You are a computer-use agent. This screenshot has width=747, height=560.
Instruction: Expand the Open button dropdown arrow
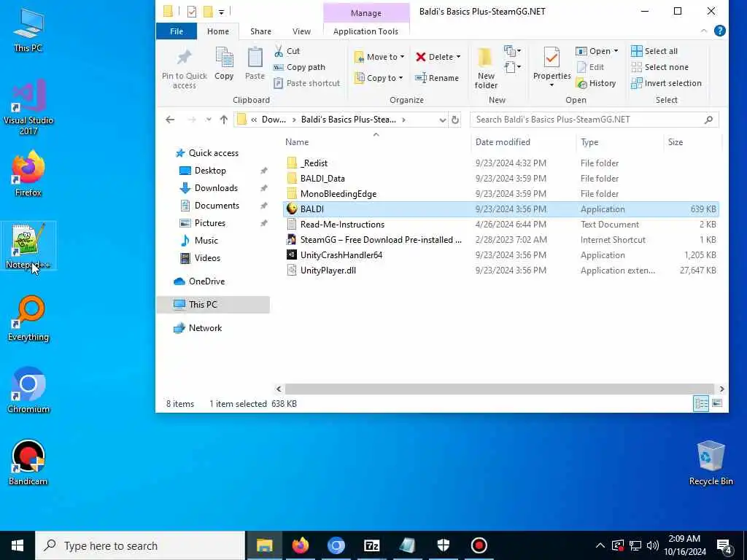pyautogui.click(x=616, y=51)
